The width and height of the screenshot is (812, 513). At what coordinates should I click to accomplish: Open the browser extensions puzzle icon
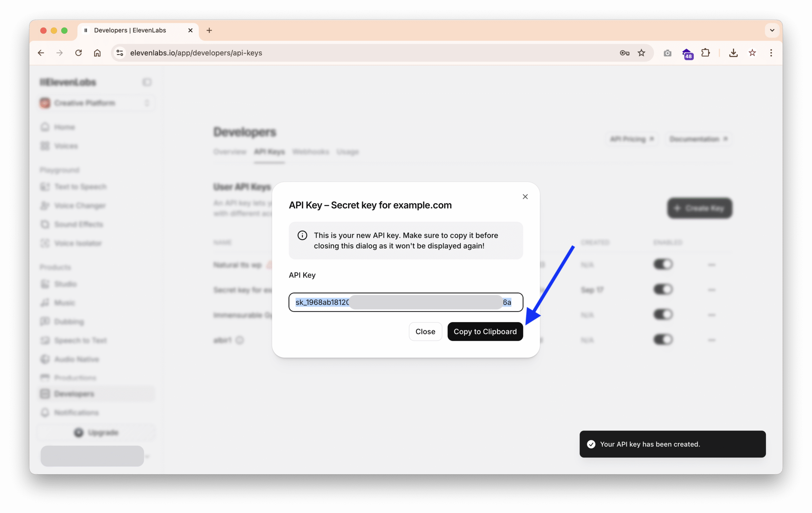pos(705,53)
